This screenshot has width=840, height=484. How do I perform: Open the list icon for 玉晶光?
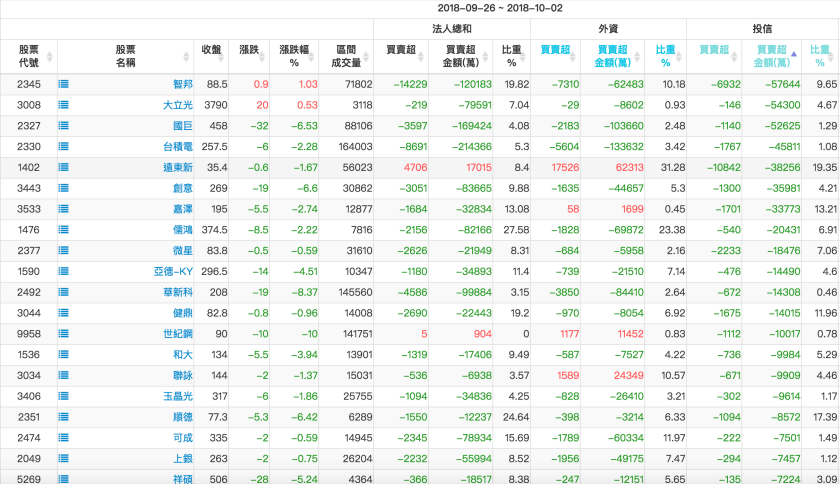[64, 397]
